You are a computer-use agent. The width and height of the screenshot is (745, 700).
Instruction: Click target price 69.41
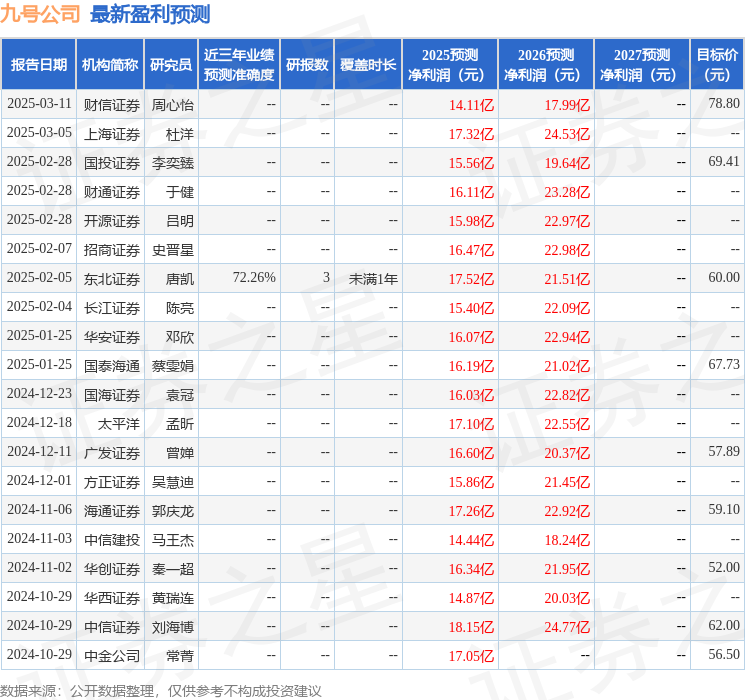pyautogui.click(x=724, y=161)
